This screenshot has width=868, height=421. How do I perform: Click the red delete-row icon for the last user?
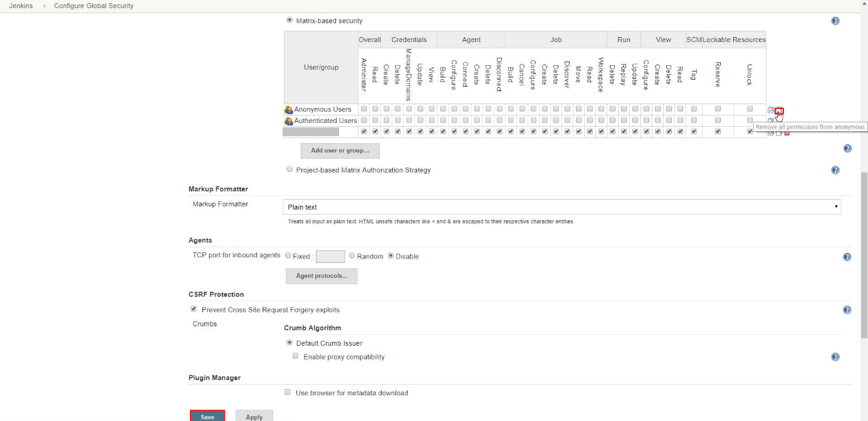click(x=787, y=132)
